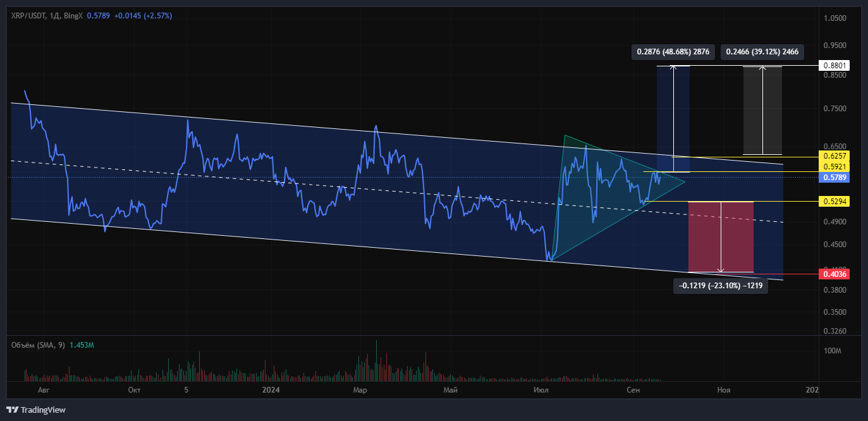Click the 0.3500 price axis tick

pos(834,312)
